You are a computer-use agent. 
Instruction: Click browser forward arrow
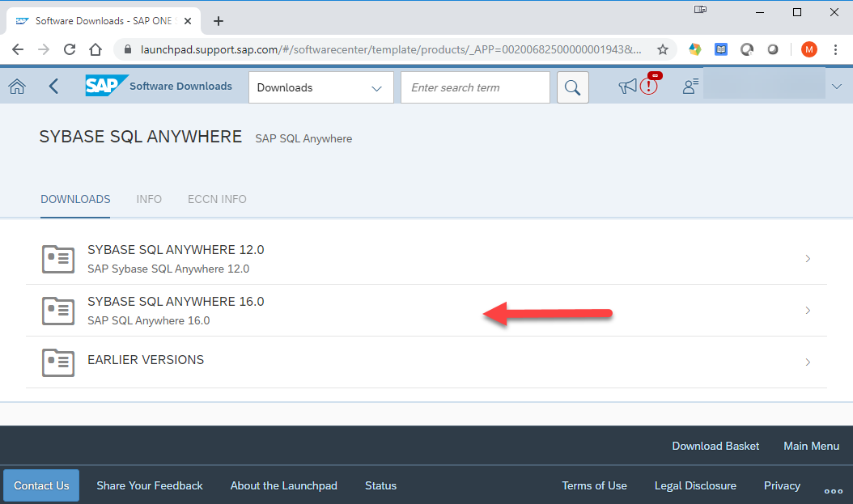(44, 49)
